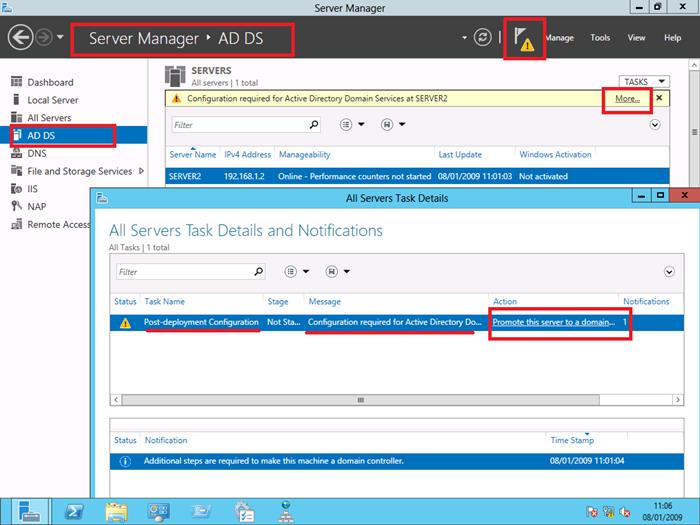This screenshot has width=700, height=525.
Task: Sort by Last Update column header
Action: tap(460, 154)
